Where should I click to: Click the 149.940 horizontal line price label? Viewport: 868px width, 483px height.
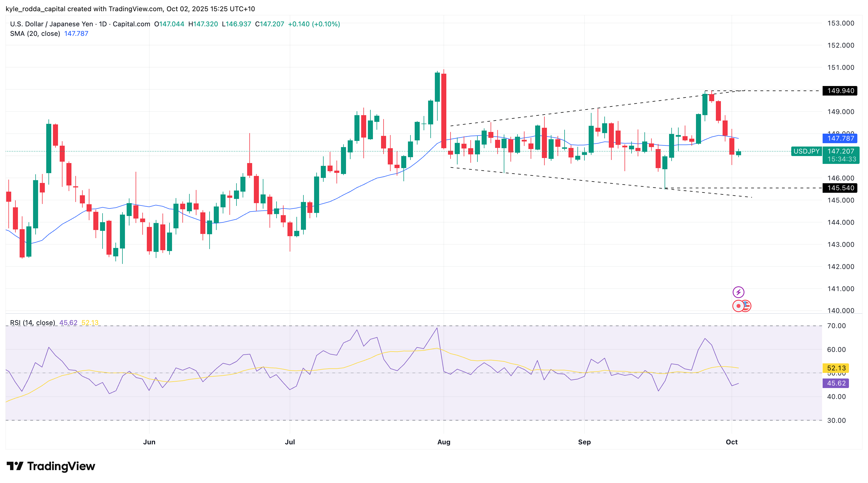(x=840, y=90)
